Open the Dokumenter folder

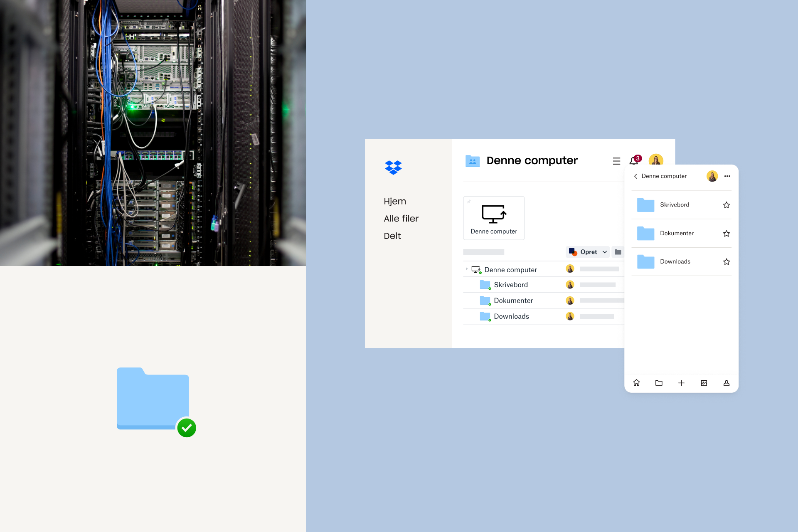[512, 300]
